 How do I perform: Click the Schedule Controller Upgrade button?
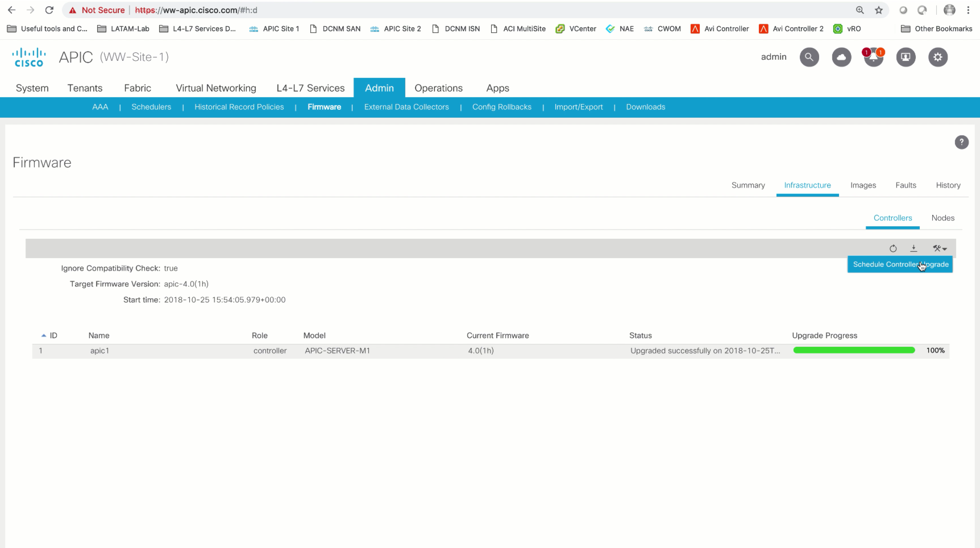click(x=900, y=264)
